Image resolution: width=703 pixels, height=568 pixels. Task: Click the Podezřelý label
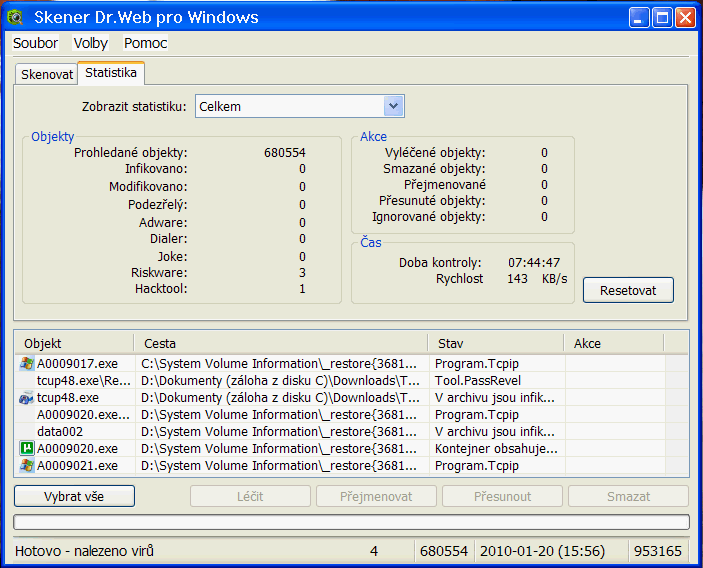158,205
